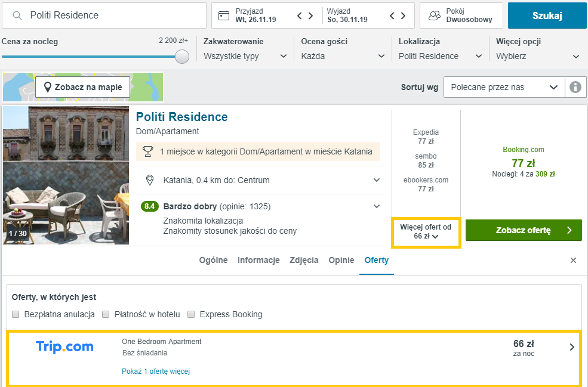Enable Bezpłatna anulacja filter
Image resolution: width=588 pixels, height=387 pixels.
[x=16, y=314]
